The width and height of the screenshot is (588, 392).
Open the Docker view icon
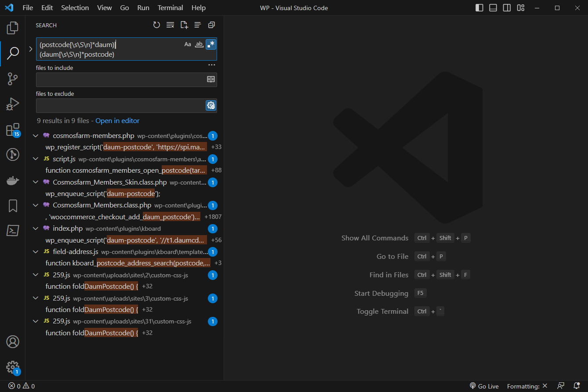click(x=13, y=180)
